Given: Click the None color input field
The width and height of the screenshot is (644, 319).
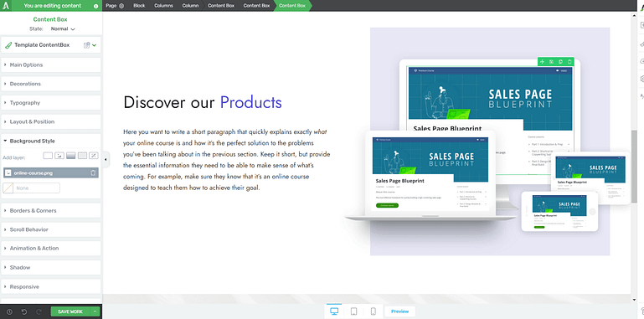Looking at the screenshot, I should (36, 188).
